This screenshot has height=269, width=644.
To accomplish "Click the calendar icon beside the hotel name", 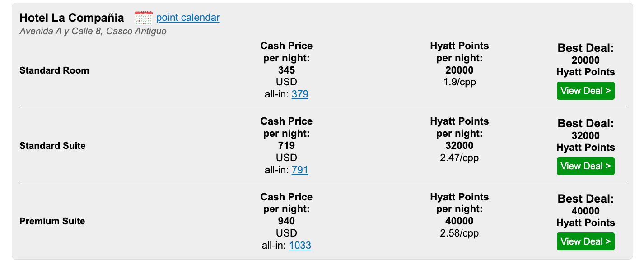I will 144,18.
